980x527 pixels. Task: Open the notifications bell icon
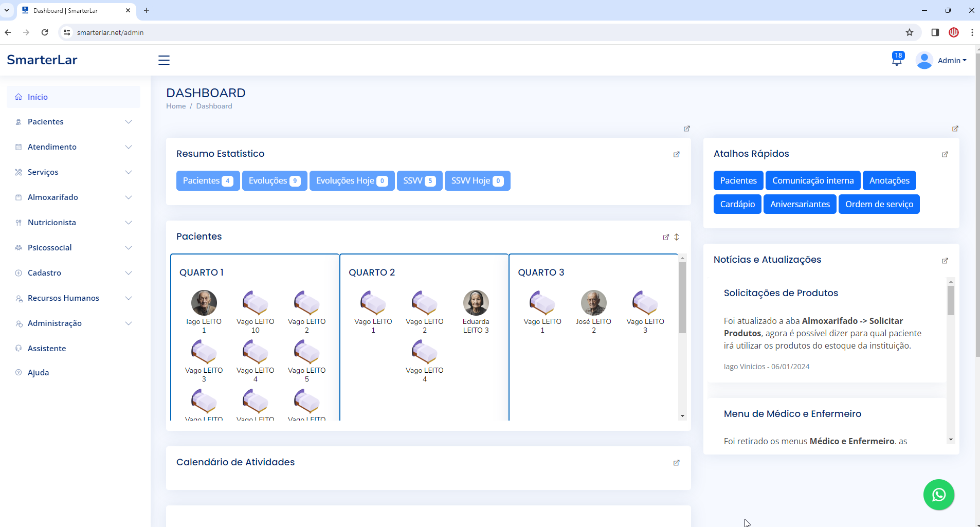coord(897,60)
